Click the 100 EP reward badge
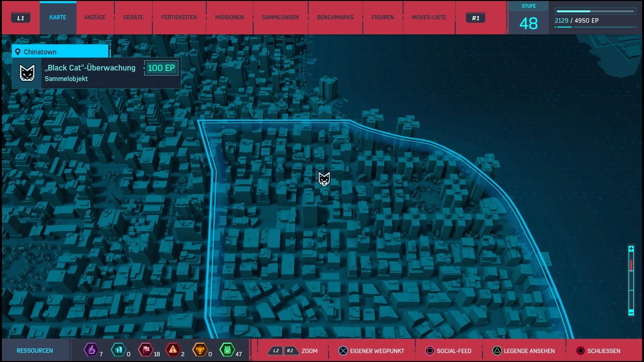The height and width of the screenshot is (362, 644). [161, 68]
